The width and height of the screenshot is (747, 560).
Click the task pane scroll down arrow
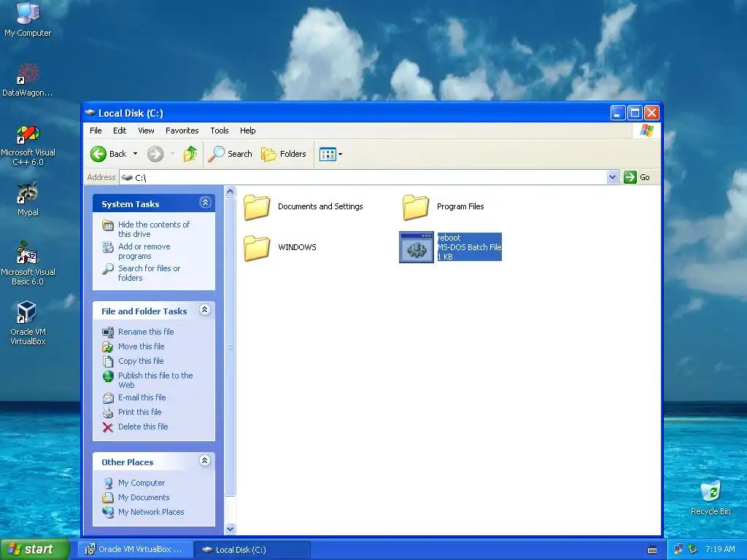pos(230,529)
